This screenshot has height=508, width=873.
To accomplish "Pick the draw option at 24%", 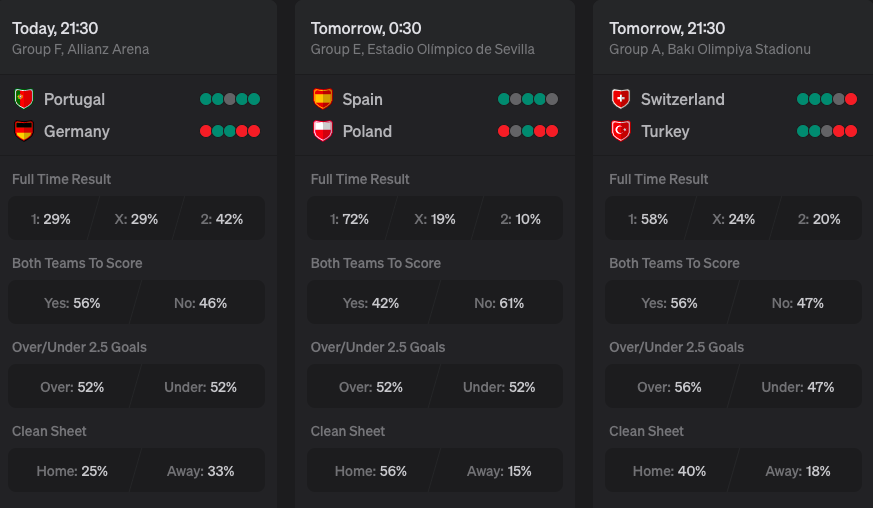I will tap(734, 219).
